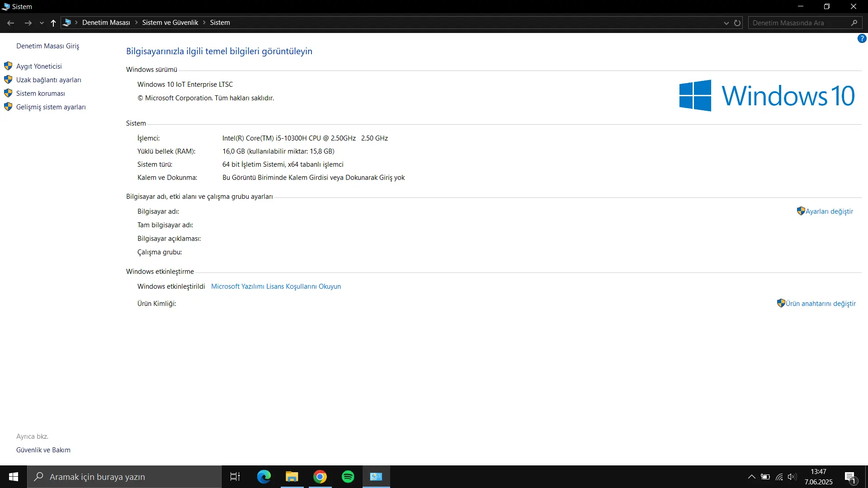Open Google Chrome from the taskbar

[320, 477]
